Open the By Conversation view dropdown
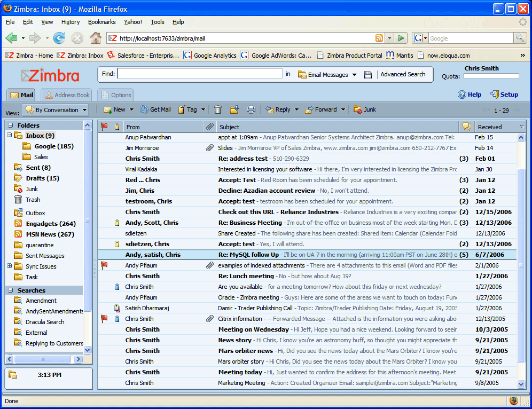This screenshot has width=532, height=409. (x=56, y=110)
